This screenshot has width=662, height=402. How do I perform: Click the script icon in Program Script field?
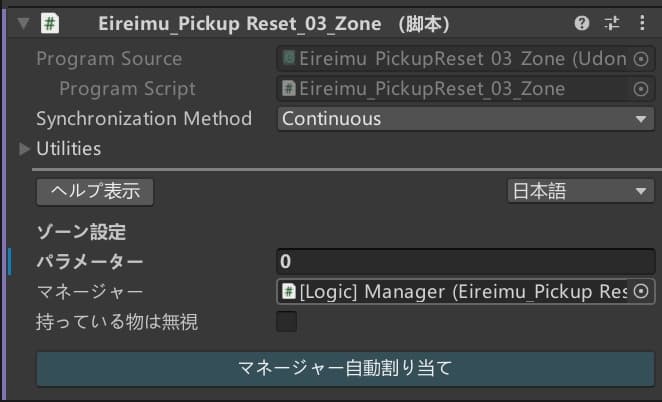click(289, 89)
